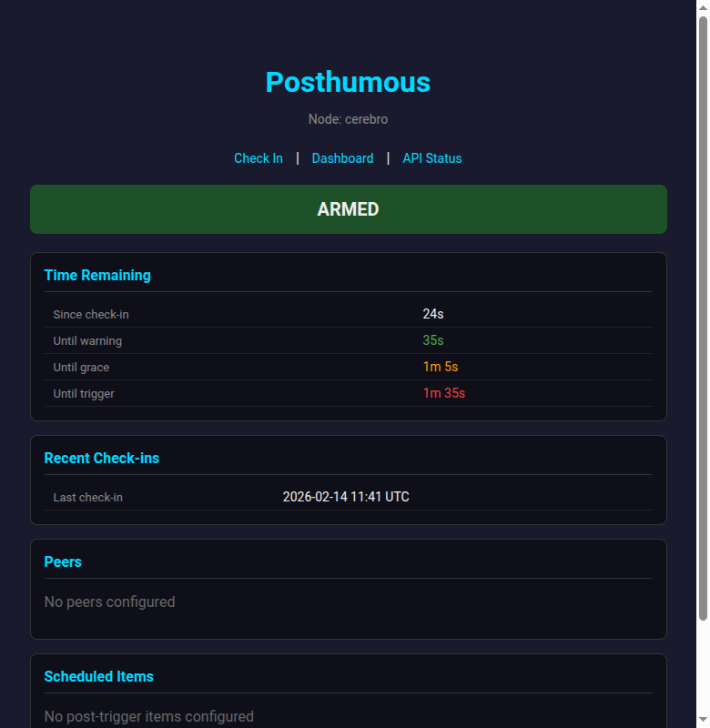This screenshot has width=710, height=728.
Task: Click the last check-in timestamp
Action: pyautogui.click(x=346, y=497)
